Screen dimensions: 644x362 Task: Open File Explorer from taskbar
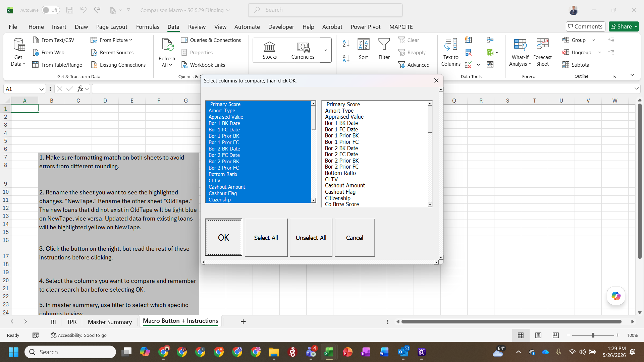coord(274,352)
